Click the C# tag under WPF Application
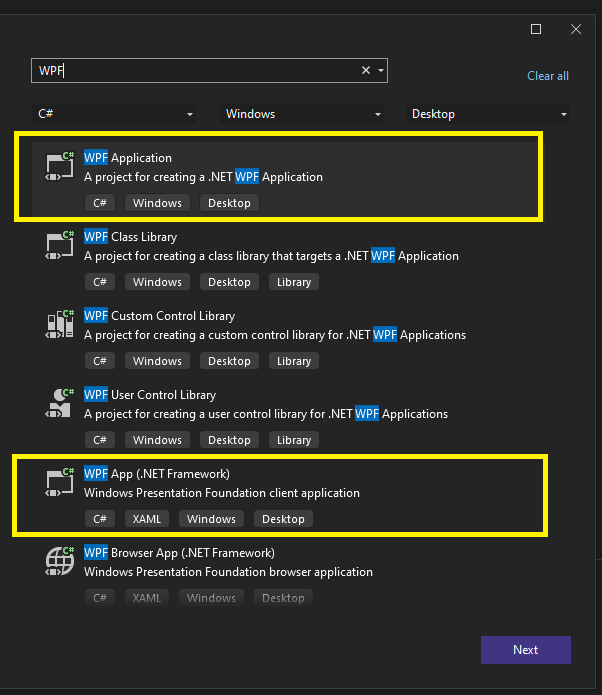The height and width of the screenshot is (695, 602). (x=100, y=203)
